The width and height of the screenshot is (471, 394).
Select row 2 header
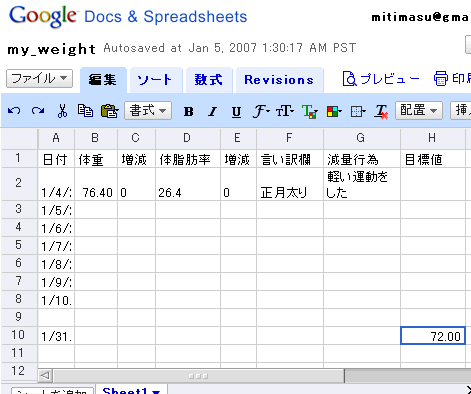[x=19, y=183]
